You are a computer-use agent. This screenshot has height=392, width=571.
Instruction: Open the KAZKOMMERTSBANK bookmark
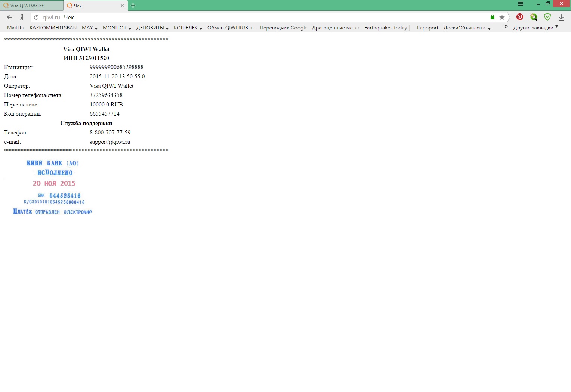[53, 28]
